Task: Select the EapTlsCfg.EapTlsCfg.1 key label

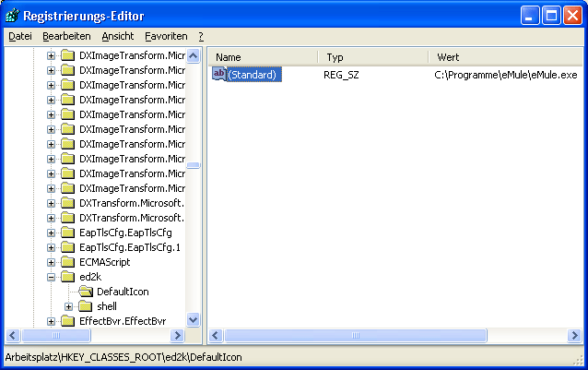Action: coord(130,247)
